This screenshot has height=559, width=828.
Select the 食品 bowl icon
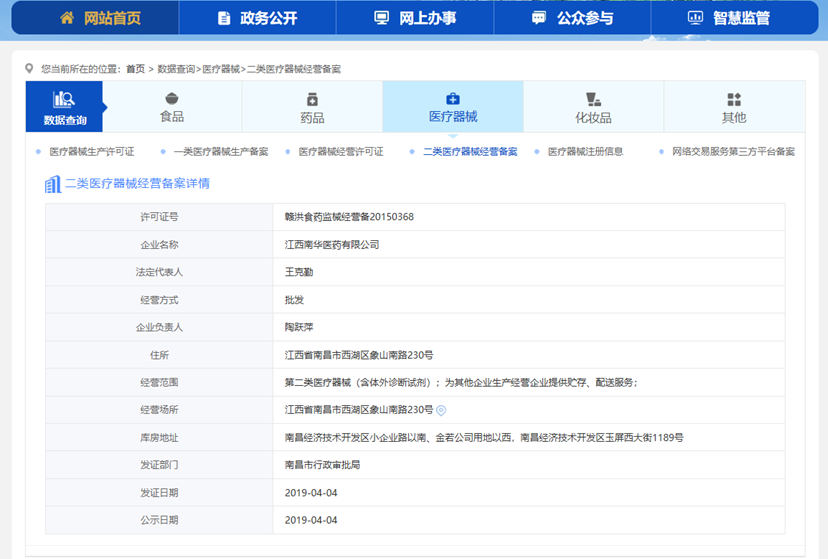pyautogui.click(x=172, y=99)
